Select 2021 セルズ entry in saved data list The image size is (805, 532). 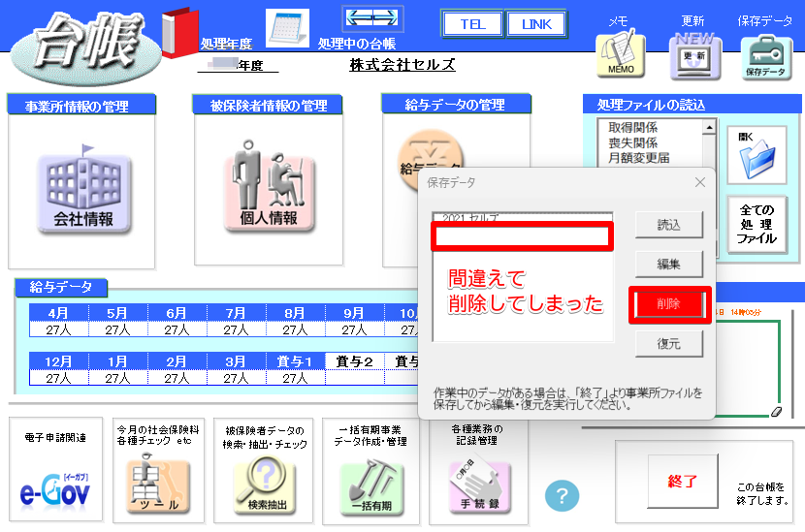523,217
